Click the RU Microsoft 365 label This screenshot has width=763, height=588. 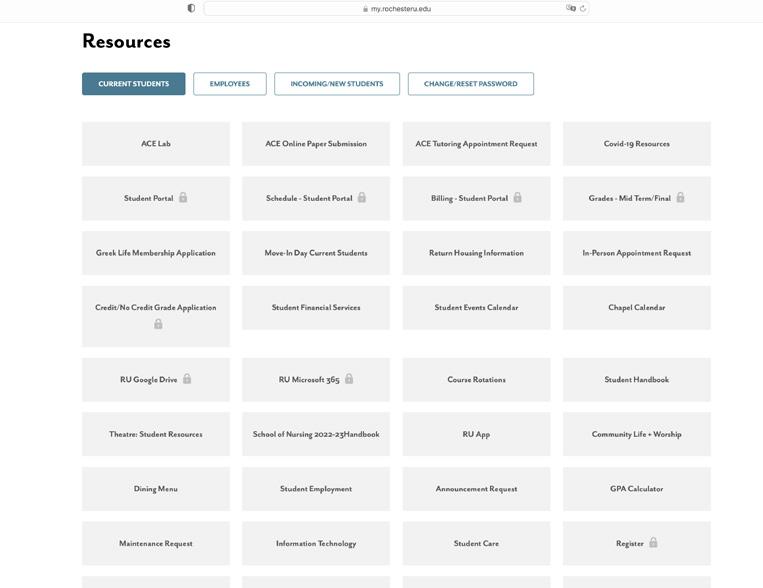click(x=309, y=380)
